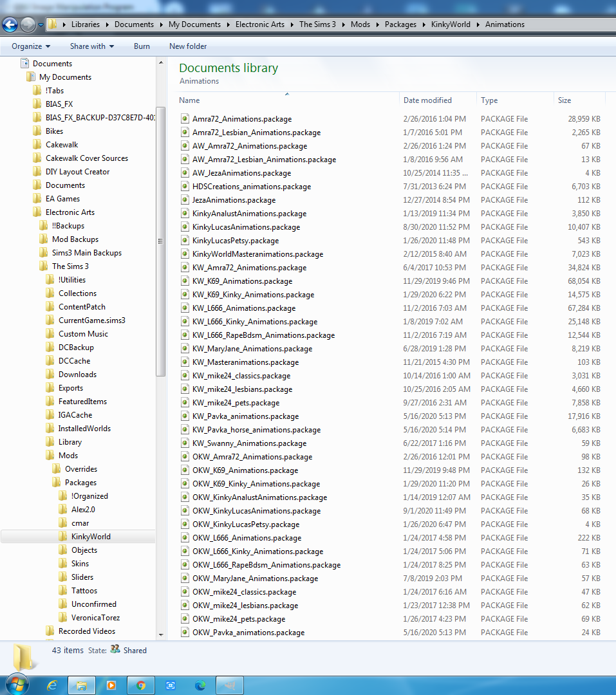616x695 pixels.
Task: Select the Mods folder in tree
Action: point(68,456)
